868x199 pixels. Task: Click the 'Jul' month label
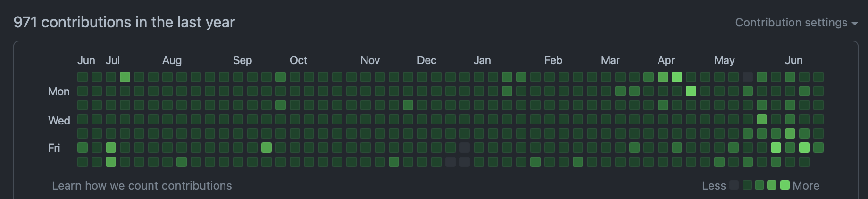[113, 60]
